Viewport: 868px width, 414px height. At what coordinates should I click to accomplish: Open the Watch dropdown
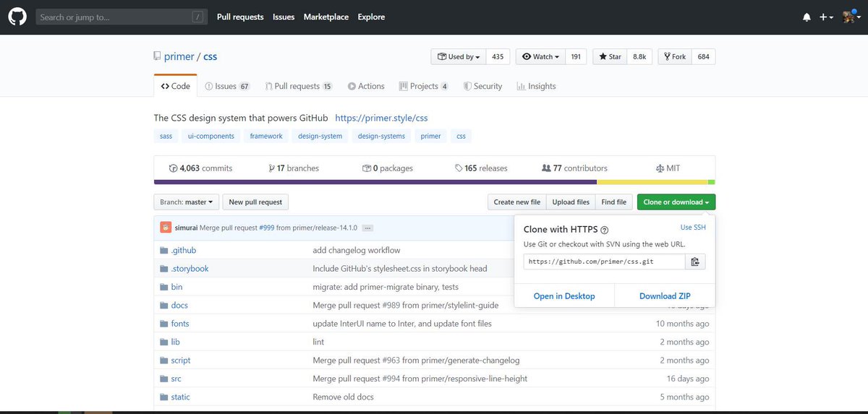pos(540,57)
